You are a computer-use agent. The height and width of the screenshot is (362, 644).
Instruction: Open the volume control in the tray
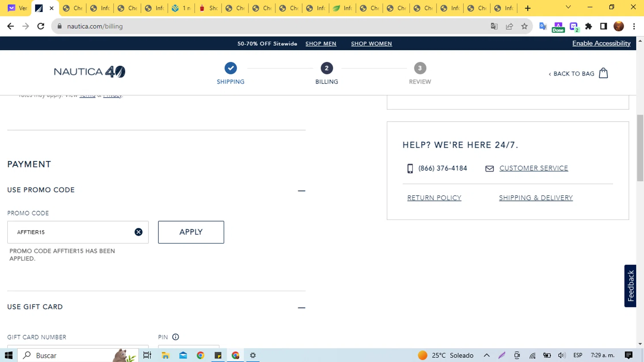[x=562, y=355]
